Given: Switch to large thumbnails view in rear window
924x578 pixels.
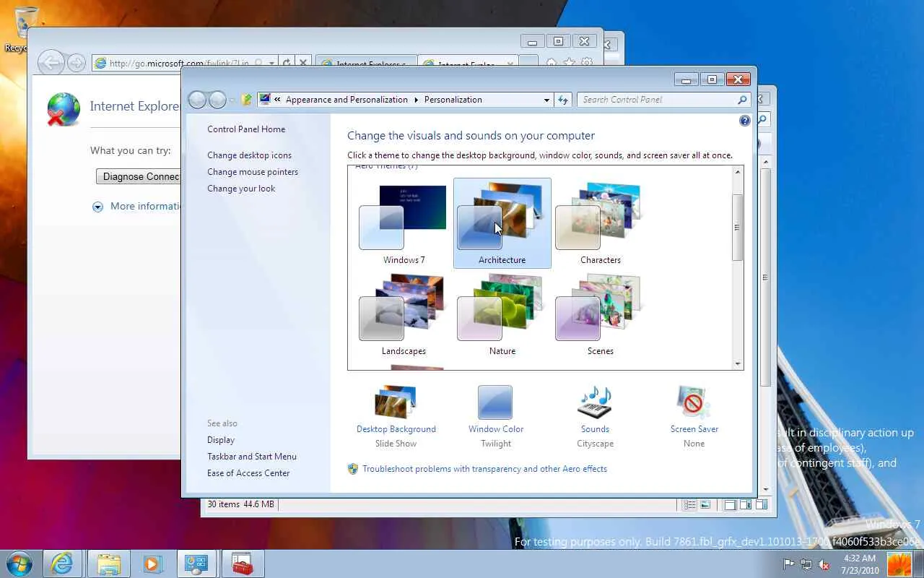Looking at the screenshot, I should tap(705, 505).
